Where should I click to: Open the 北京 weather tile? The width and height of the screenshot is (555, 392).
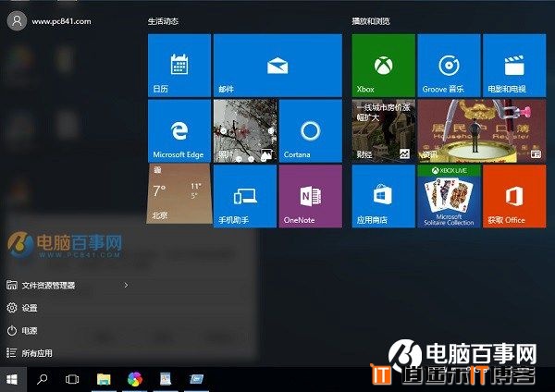(x=179, y=194)
